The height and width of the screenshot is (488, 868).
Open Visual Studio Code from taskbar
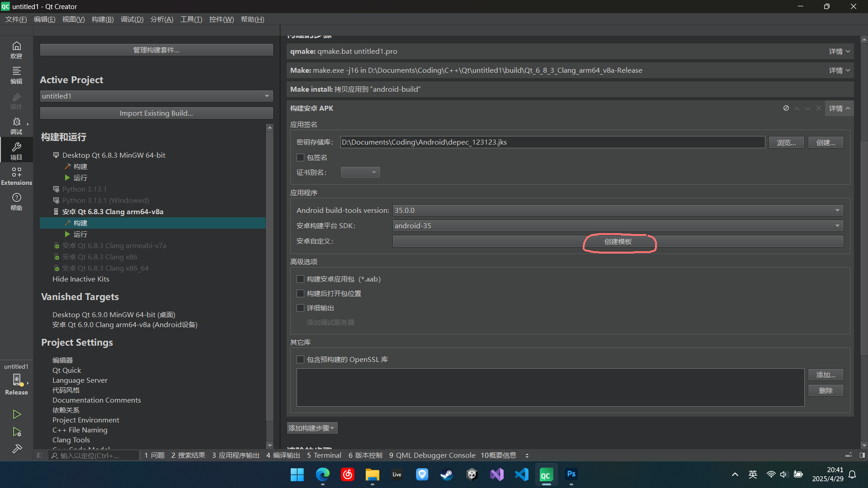(x=521, y=474)
